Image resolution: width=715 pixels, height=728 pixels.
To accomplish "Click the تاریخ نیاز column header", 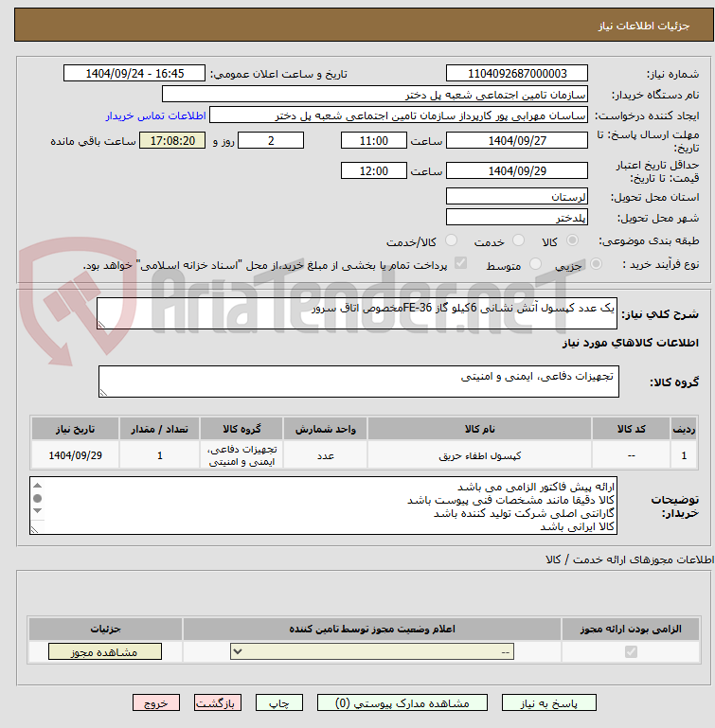I will tap(75, 429).
